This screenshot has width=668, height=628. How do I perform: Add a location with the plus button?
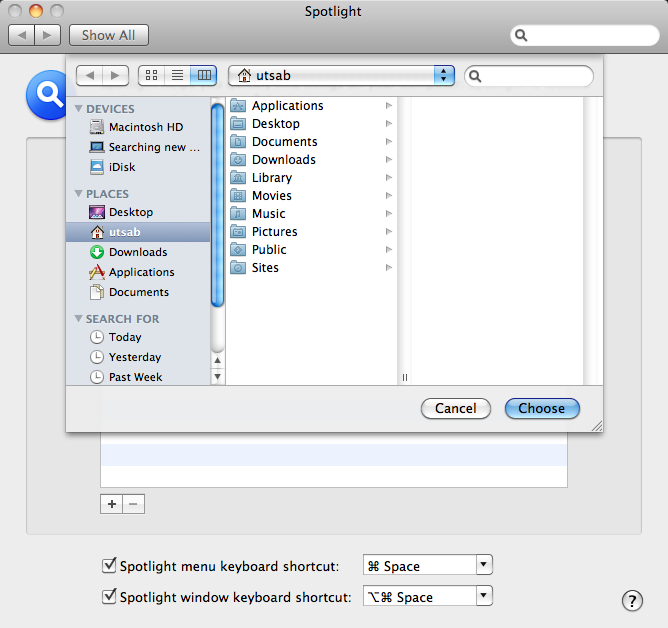[x=112, y=504]
